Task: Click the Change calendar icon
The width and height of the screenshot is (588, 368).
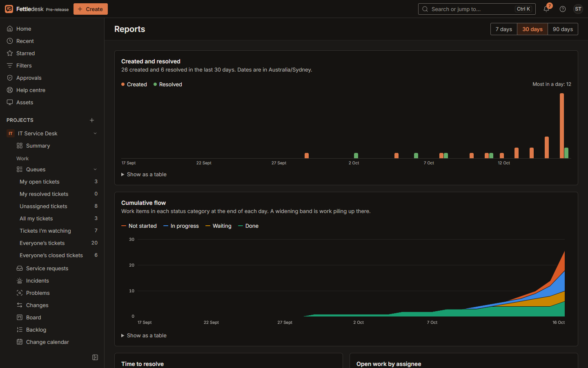Action: tap(20, 342)
